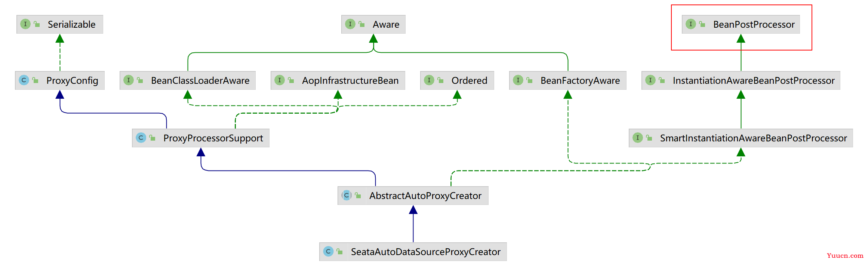Click the lock icon beside SmartInstantiationAwareBeanPostProcessor
Image resolution: width=868 pixels, height=276 pixels.
pos(649,138)
